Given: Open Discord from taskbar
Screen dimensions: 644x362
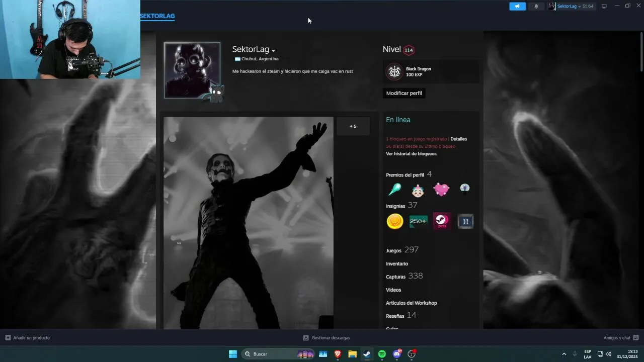Looking at the screenshot, I should (x=397, y=354).
